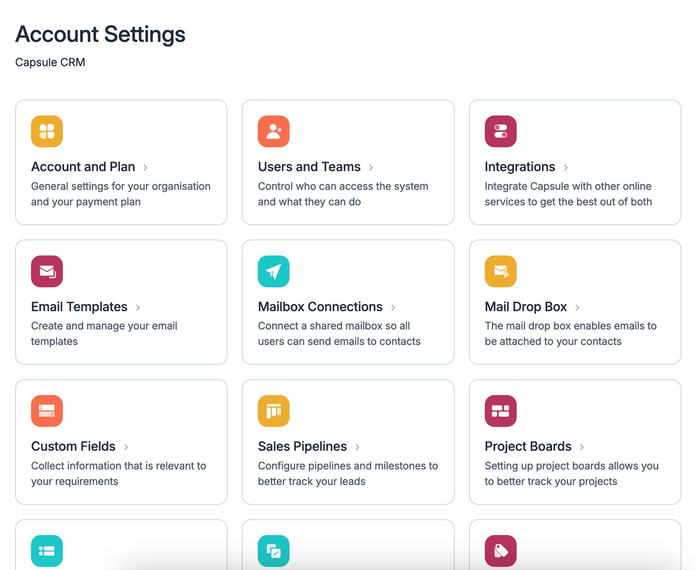Click the Custom Fields form icon

pyautogui.click(x=47, y=411)
